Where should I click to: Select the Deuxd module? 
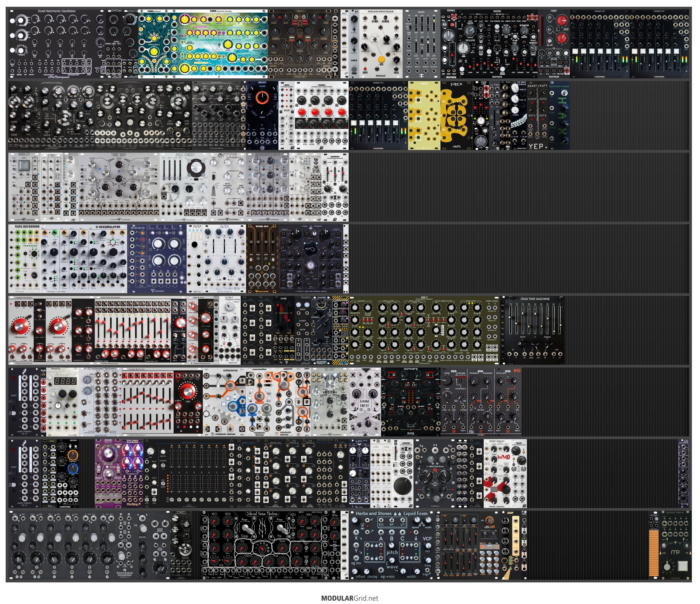tap(262, 115)
